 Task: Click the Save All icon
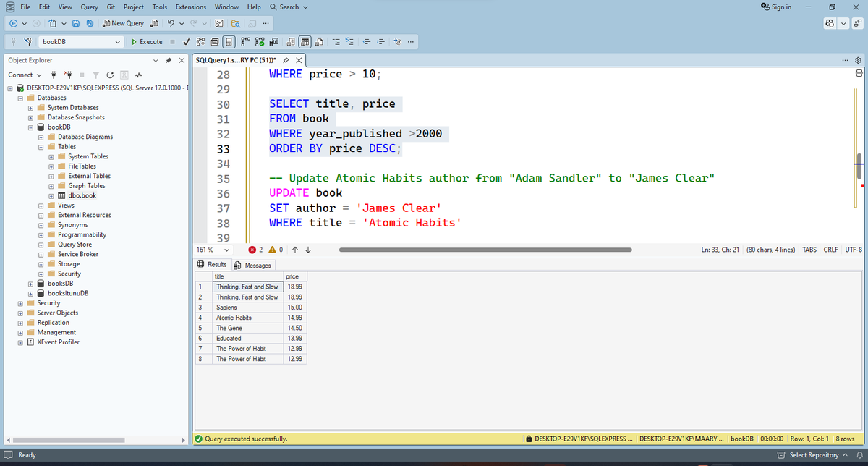(x=90, y=23)
